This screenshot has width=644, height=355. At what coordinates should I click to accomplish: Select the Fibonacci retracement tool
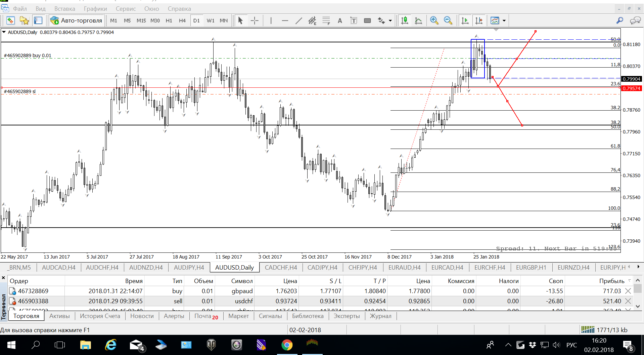click(326, 21)
